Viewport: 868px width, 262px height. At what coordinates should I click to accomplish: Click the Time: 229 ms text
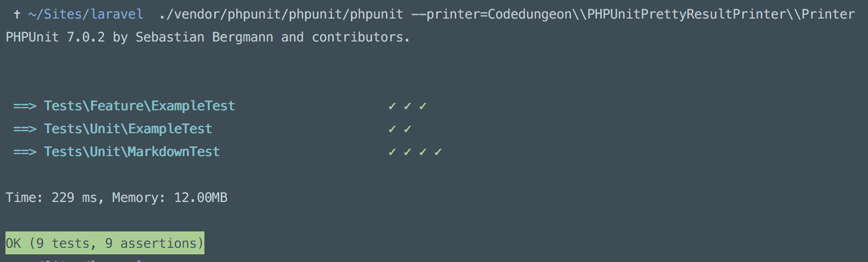pos(54,198)
